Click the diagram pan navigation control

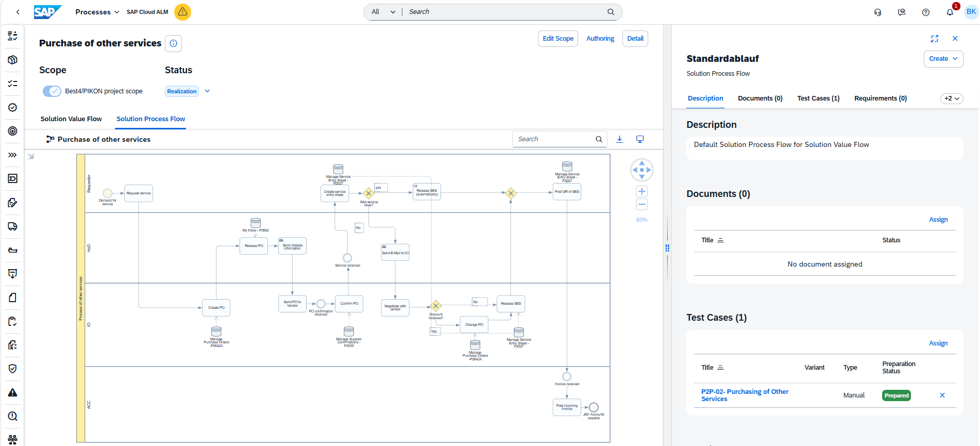pos(641,170)
